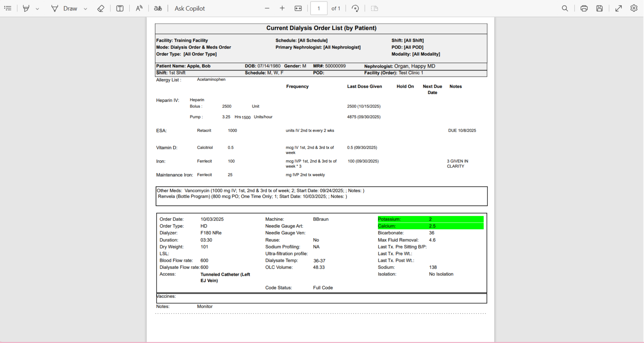The height and width of the screenshot is (343, 644).
Task: Click the Renvela (Bottle Program) line
Action: click(x=253, y=196)
